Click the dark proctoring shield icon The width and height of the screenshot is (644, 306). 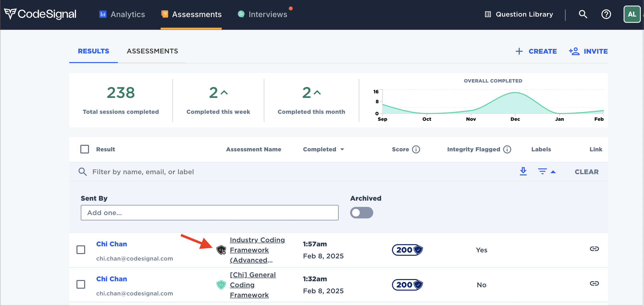[x=221, y=250]
